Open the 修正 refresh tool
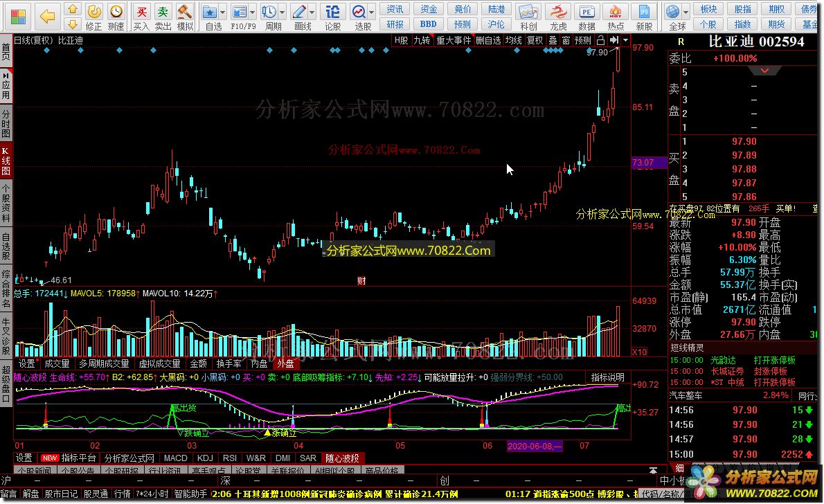The width and height of the screenshot is (824, 504). tap(94, 17)
